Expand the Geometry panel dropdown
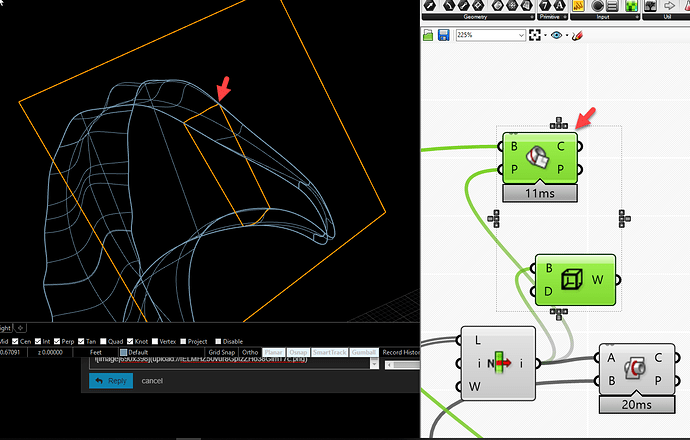 point(532,17)
